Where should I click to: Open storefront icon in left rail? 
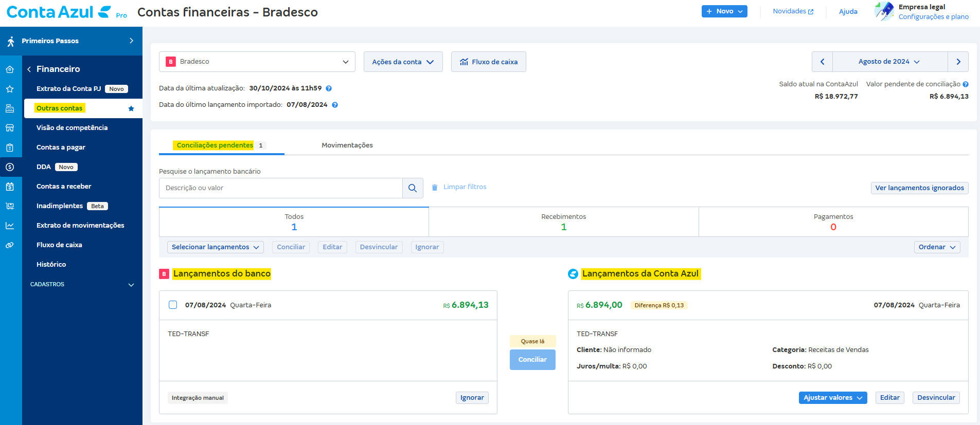(x=10, y=128)
